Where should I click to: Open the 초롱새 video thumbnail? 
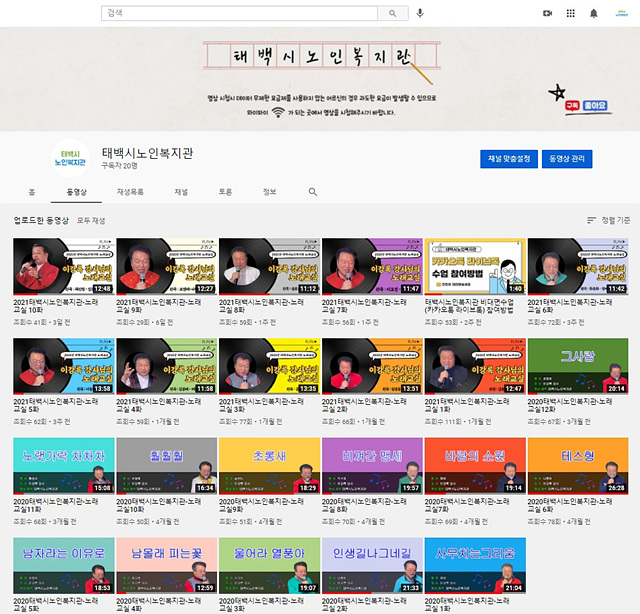pyautogui.click(x=269, y=466)
